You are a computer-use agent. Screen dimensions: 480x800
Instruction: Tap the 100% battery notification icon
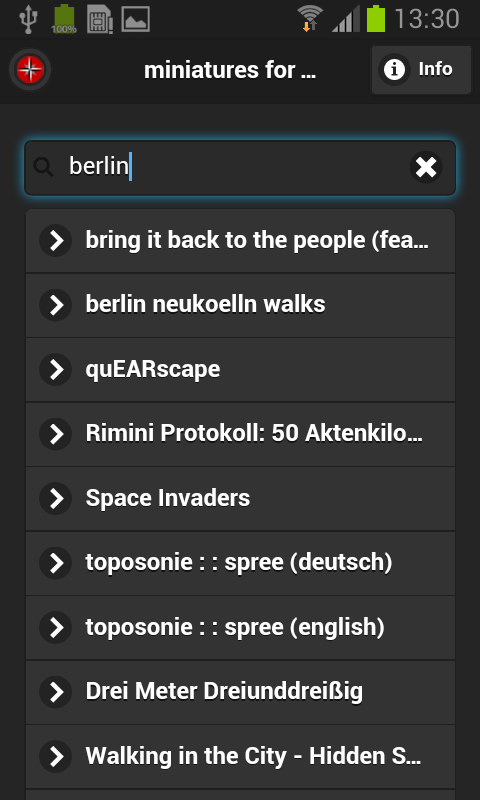pos(64,19)
